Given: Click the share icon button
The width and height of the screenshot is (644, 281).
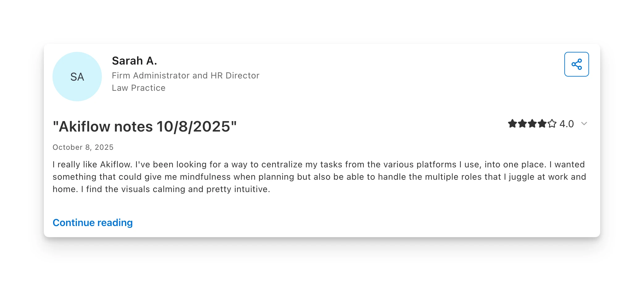Looking at the screenshot, I should pyautogui.click(x=576, y=64).
